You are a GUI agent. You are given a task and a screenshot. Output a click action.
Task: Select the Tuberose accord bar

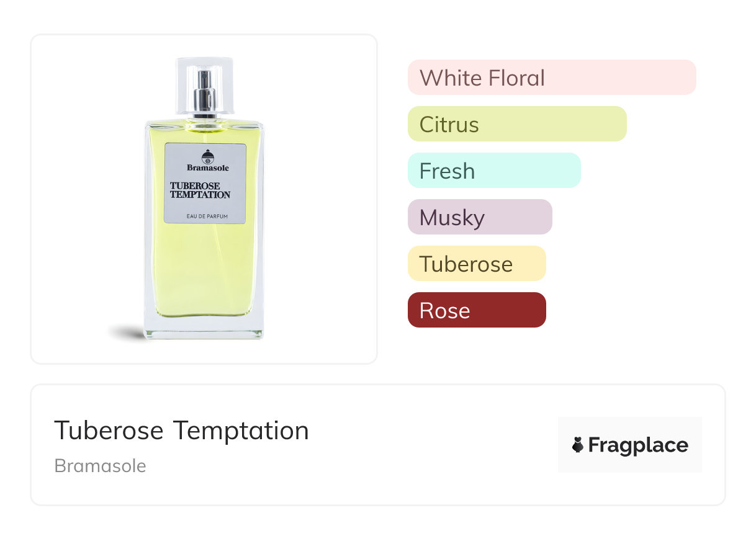coord(476,264)
